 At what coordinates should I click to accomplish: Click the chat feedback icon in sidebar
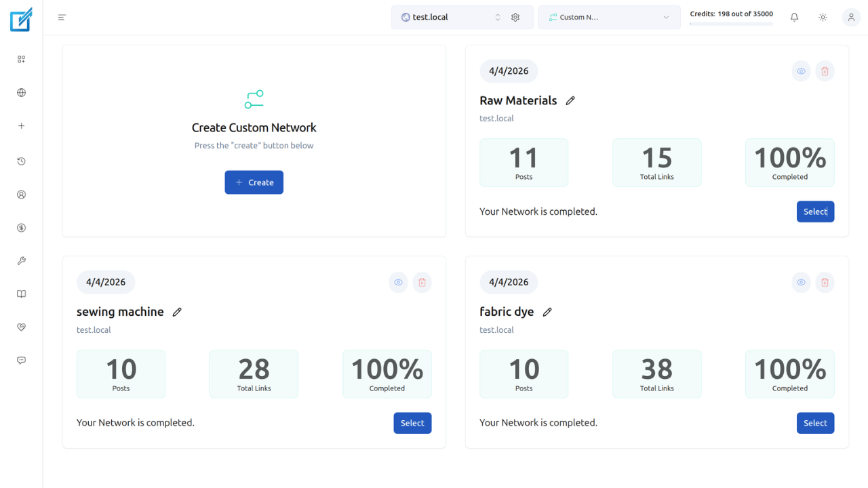pos(21,360)
